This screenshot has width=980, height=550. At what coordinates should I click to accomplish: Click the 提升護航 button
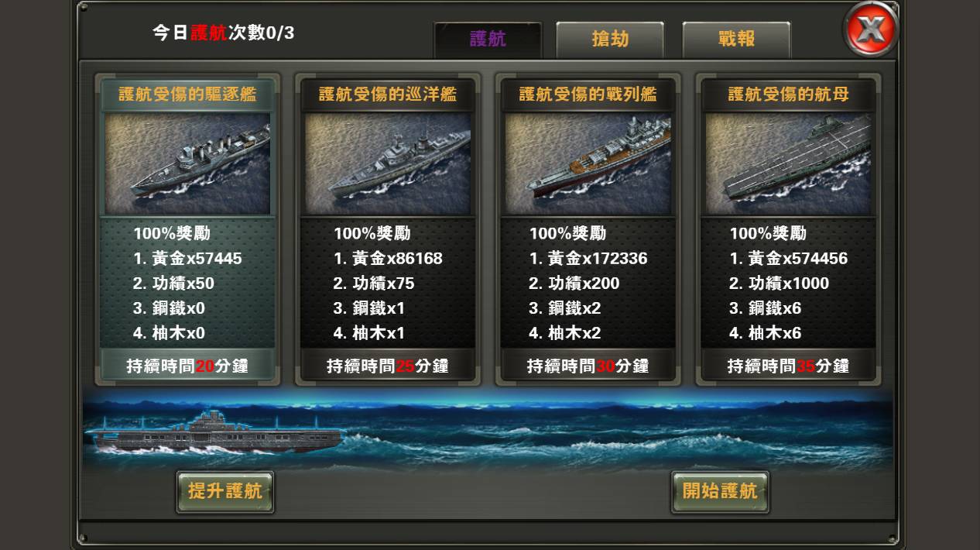(225, 491)
